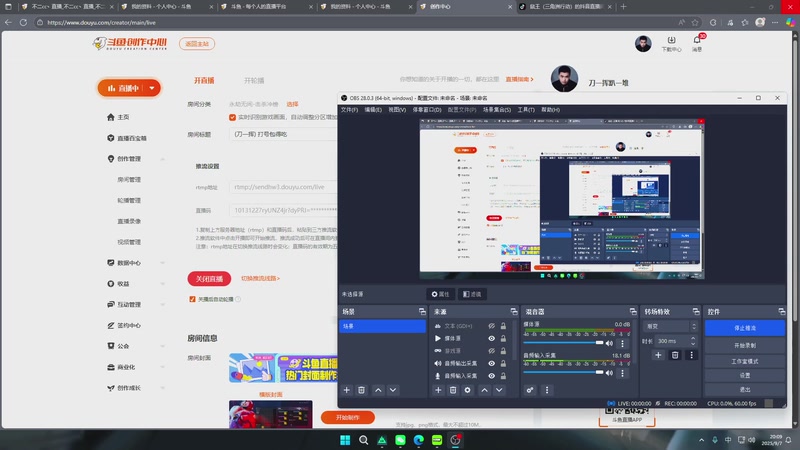Add a new scene with the plus icon
Viewport: 800px width, 450px height.
[346, 390]
